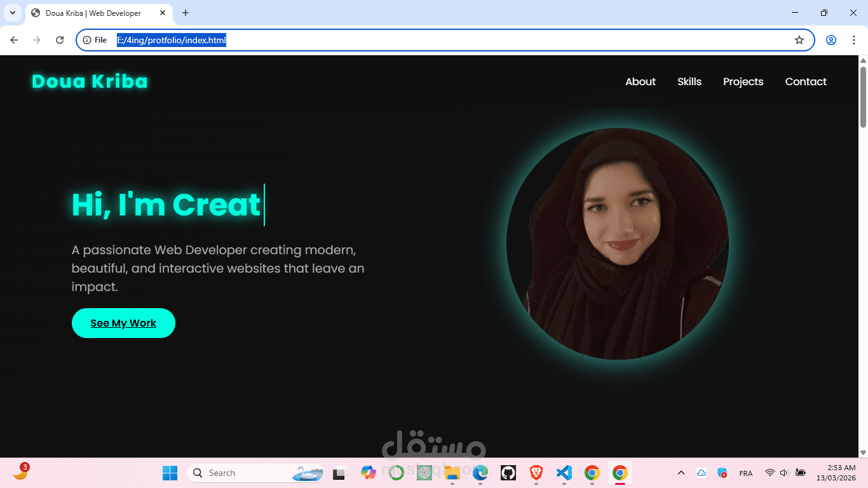Click the "A passionate Web Developer" paragraph
Image resolution: width=868 pixels, height=488 pixels.
tap(218, 268)
